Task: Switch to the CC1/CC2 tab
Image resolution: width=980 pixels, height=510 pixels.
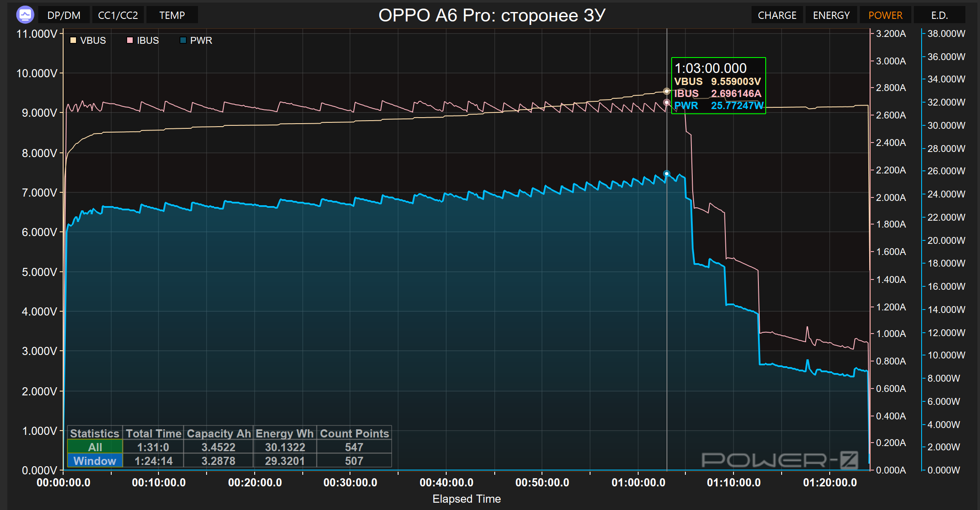Action: coord(118,15)
